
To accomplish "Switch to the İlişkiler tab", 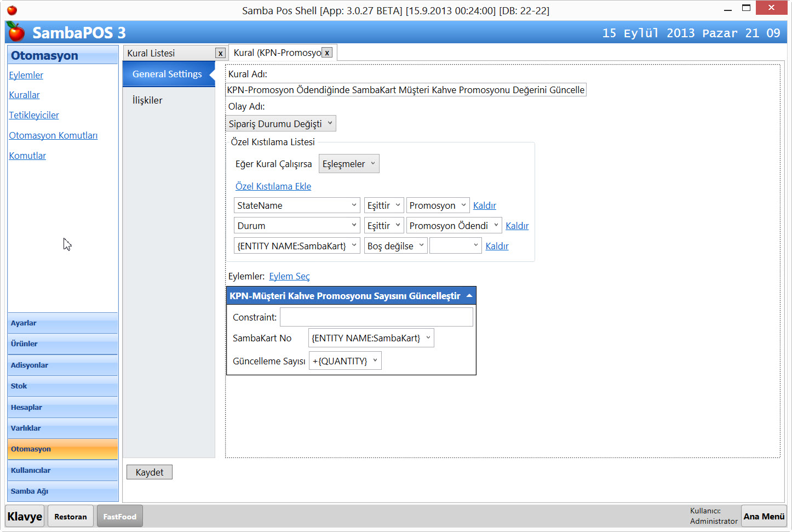I will coord(147,100).
